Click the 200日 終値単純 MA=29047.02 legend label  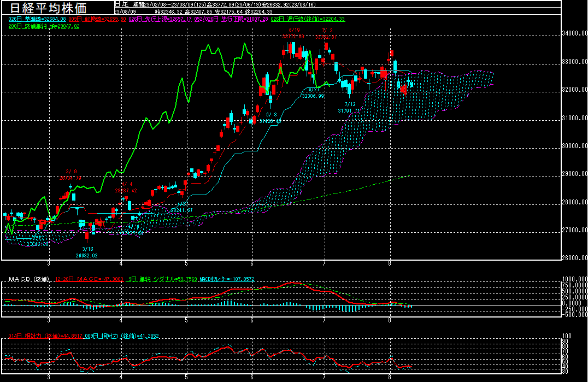tap(44, 26)
